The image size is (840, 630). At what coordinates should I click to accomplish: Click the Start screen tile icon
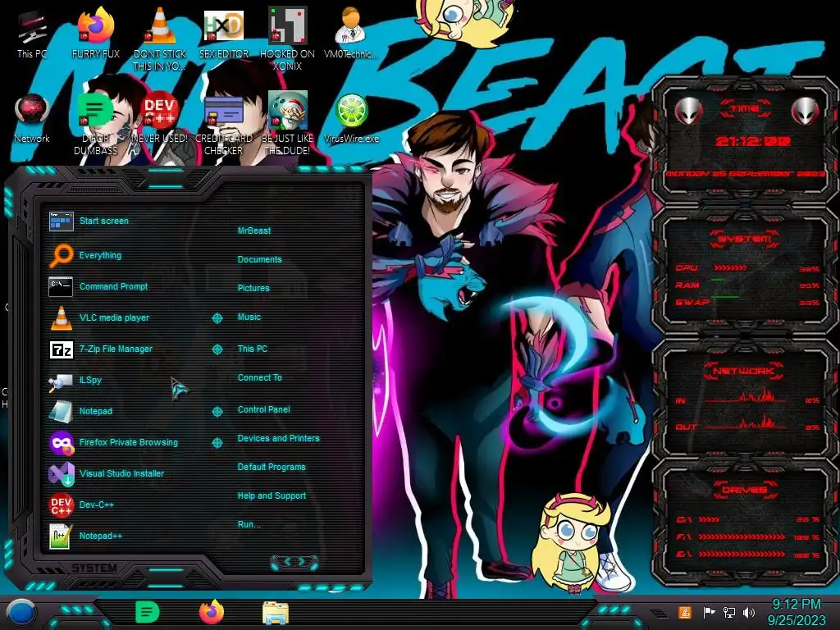(61, 221)
